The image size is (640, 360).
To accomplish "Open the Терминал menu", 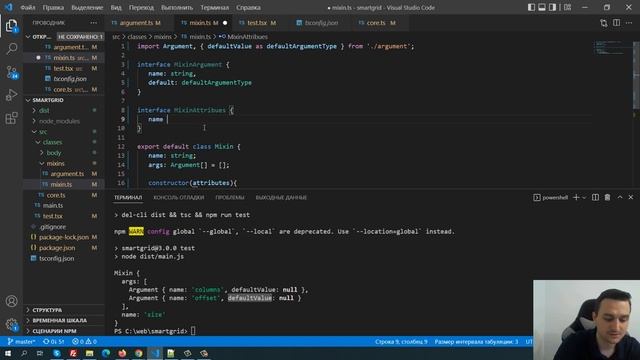I will coord(215,7).
